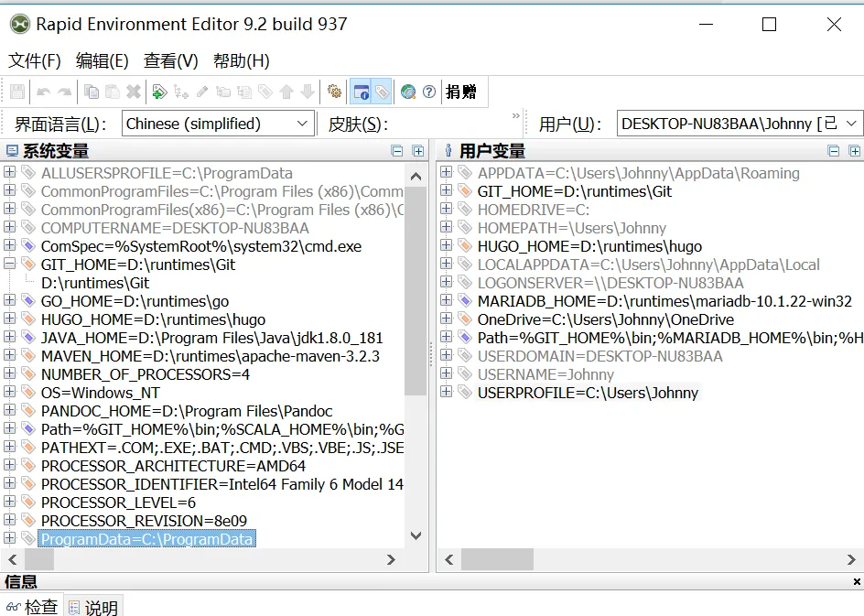
Task: Add a new variable with green plus tag
Action: pos(160,92)
